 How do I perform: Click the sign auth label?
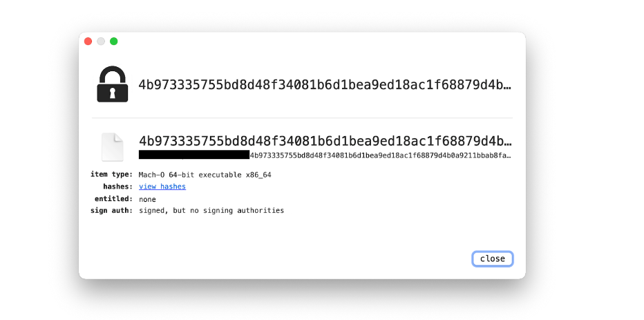click(x=112, y=211)
